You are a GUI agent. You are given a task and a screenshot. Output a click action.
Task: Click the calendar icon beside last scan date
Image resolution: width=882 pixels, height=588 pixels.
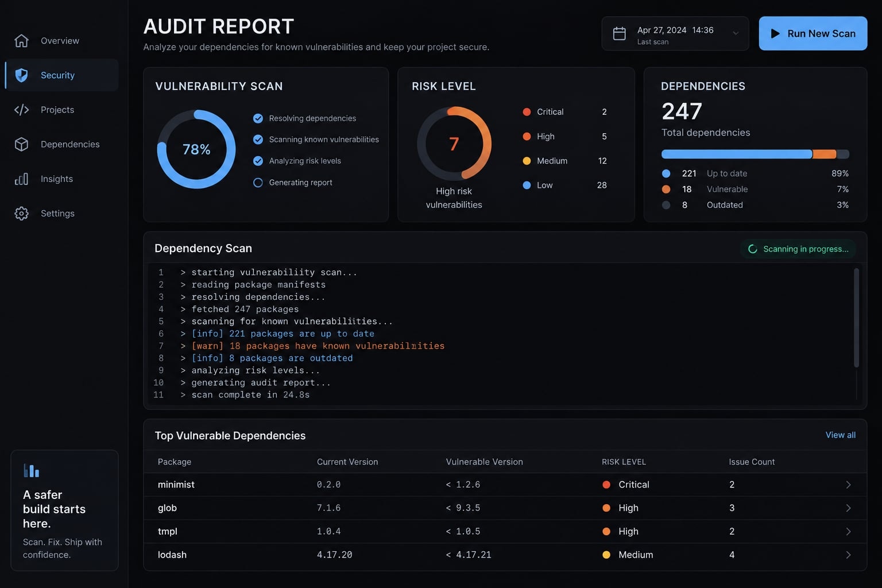point(620,33)
